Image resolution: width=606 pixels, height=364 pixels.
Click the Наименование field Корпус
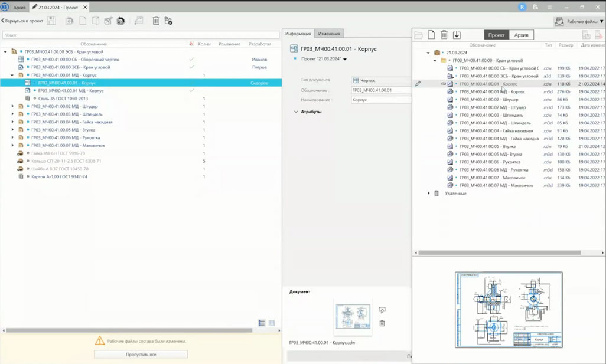pyautogui.click(x=382, y=100)
